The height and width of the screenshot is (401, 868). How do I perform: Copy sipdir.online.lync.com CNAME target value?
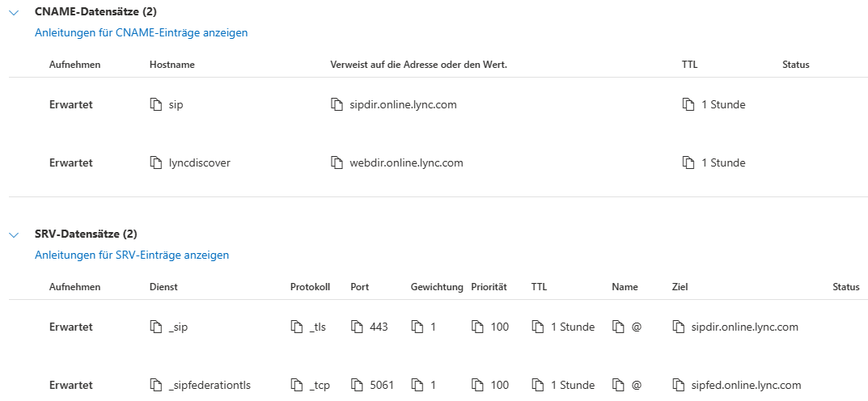click(337, 105)
